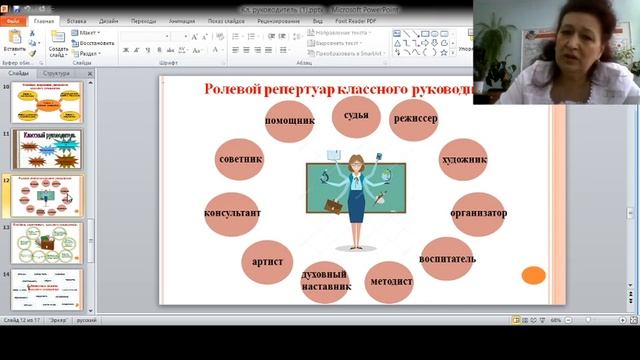Screen dimensions: 640x360
Task: Start Slide Show from status bar icon
Action: (x=542, y=320)
